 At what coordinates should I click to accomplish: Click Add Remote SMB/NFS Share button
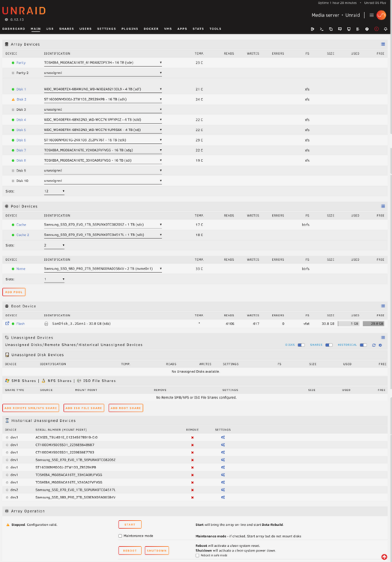tap(31, 408)
